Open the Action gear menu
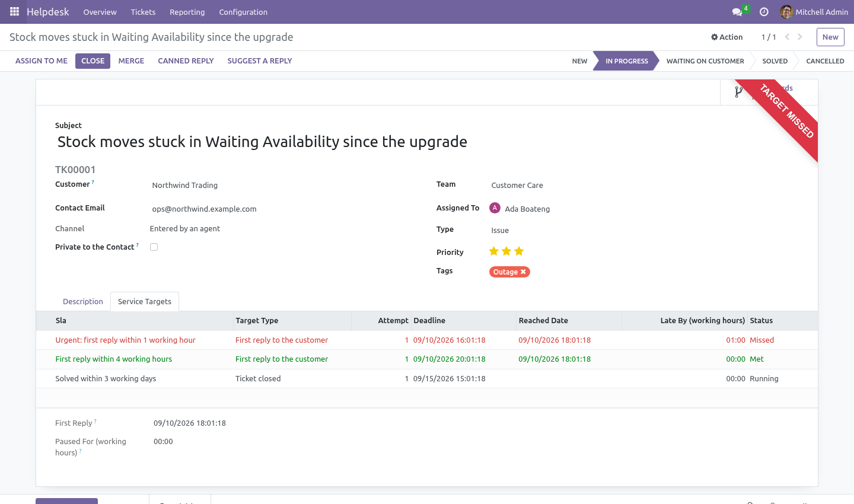854x504 pixels. pos(726,37)
